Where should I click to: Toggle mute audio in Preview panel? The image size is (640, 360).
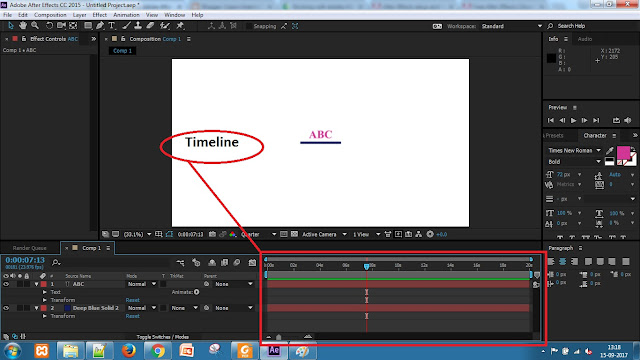[x=628, y=120]
